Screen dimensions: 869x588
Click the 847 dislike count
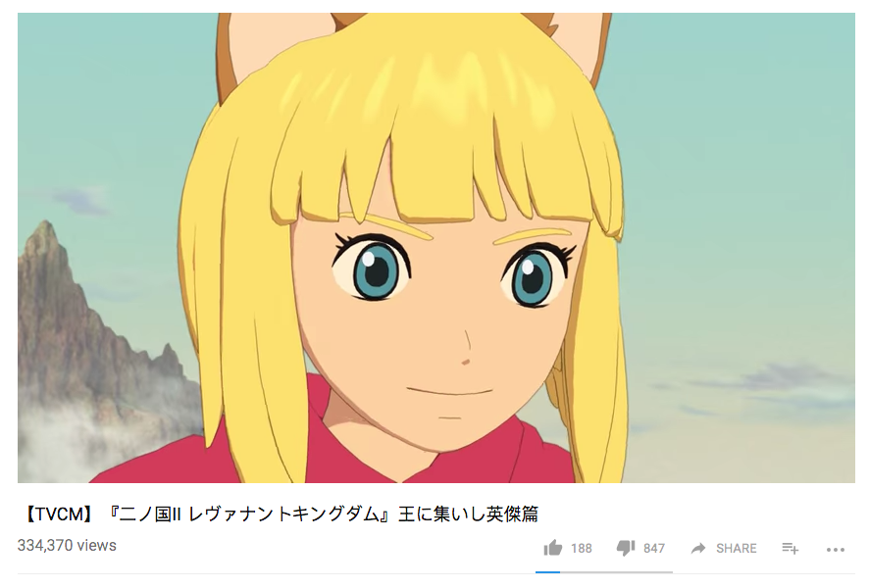[654, 548]
